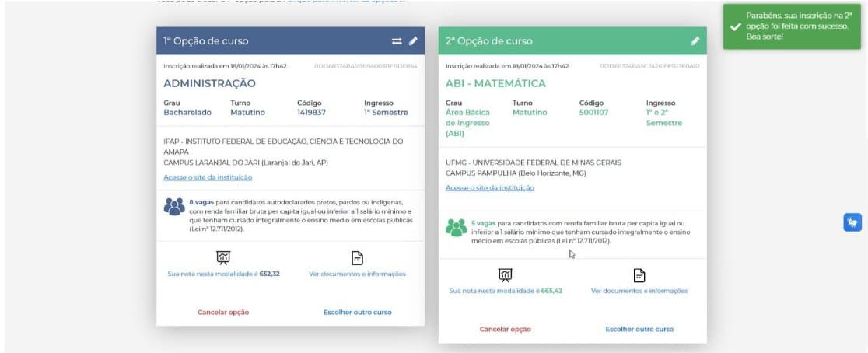Click Sua nota nesta modalidade é 652,32

point(224,274)
